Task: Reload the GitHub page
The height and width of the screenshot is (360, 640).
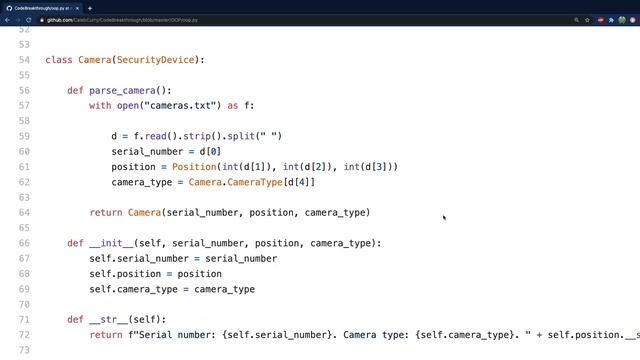Action: 29,20
